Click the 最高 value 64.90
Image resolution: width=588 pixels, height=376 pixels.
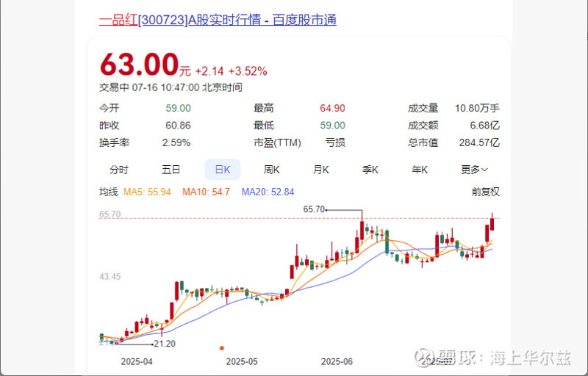coord(332,108)
